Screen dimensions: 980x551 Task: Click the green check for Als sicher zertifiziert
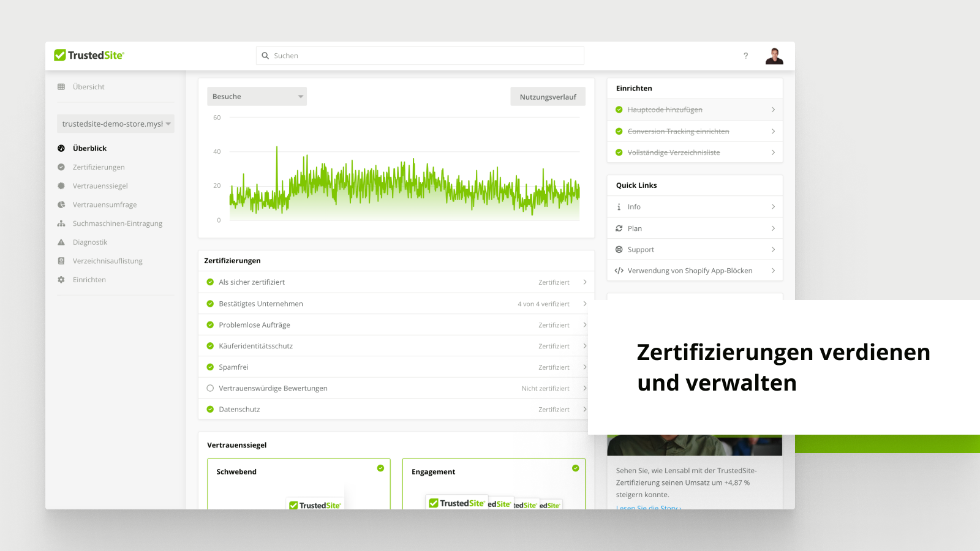210,282
